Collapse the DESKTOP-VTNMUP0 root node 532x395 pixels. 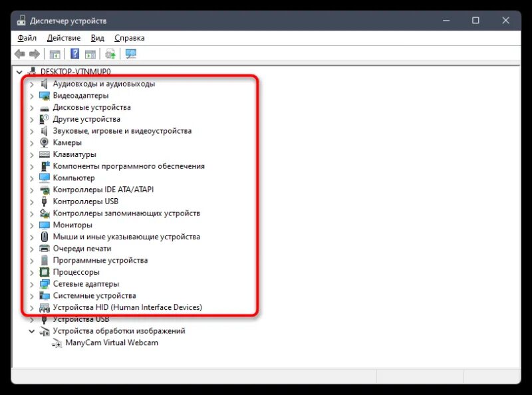tap(19, 72)
